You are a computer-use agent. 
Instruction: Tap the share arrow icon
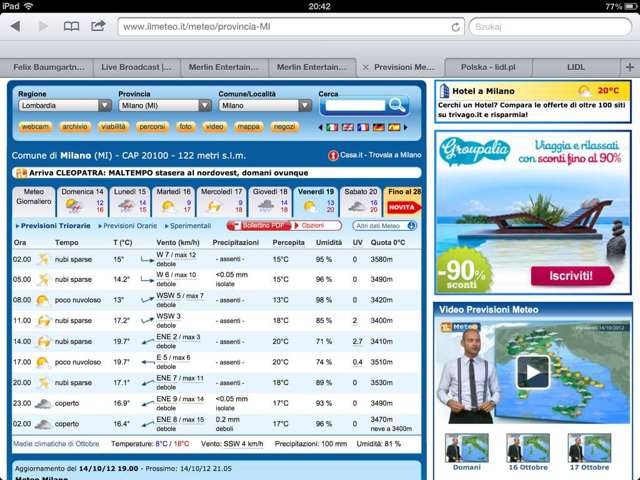[98, 26]
